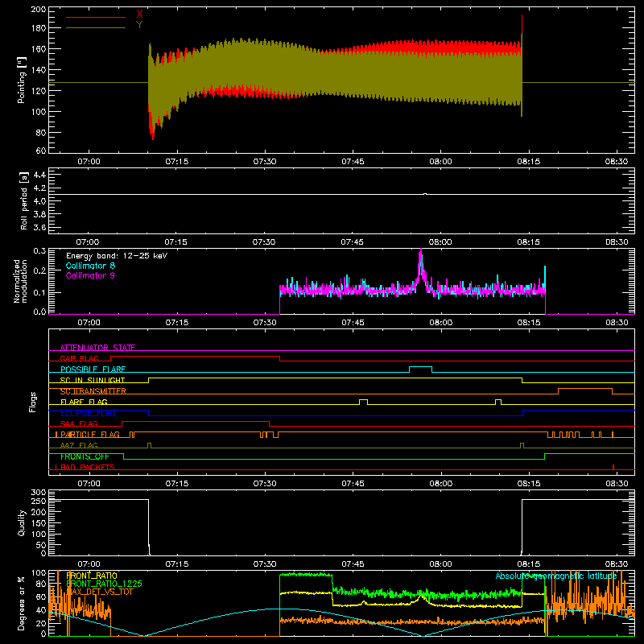Image resolution: width=644 pixels, height=644 pixels.
Task: Click the SAA_FLAG label
Action: point(79,423)
